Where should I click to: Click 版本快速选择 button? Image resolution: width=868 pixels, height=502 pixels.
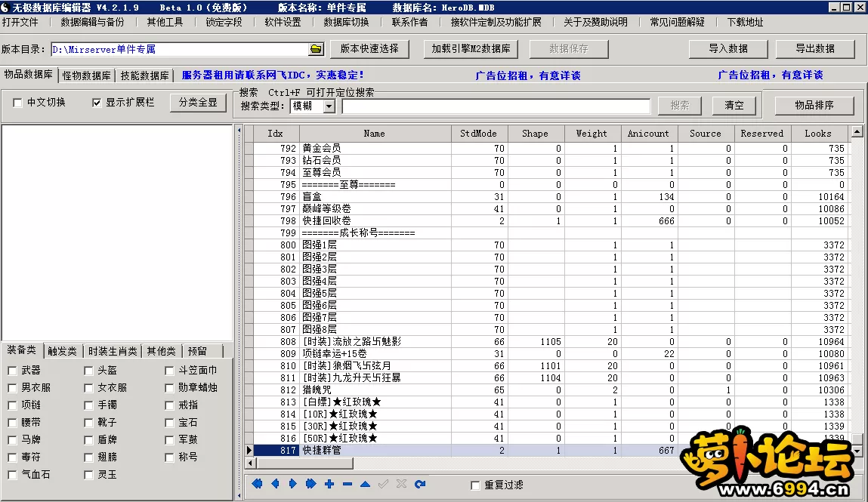pos(369,48)
